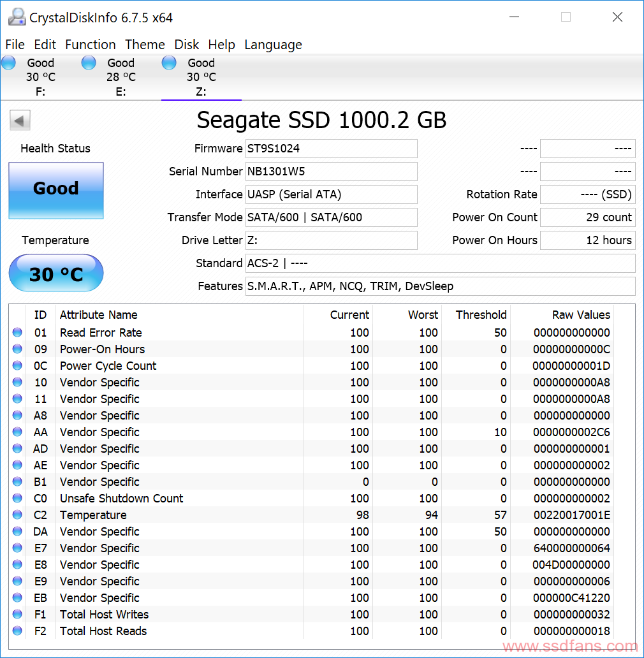Select the F: drive status orb
This screenshot has height=658, width=644.
click(8, 63)
